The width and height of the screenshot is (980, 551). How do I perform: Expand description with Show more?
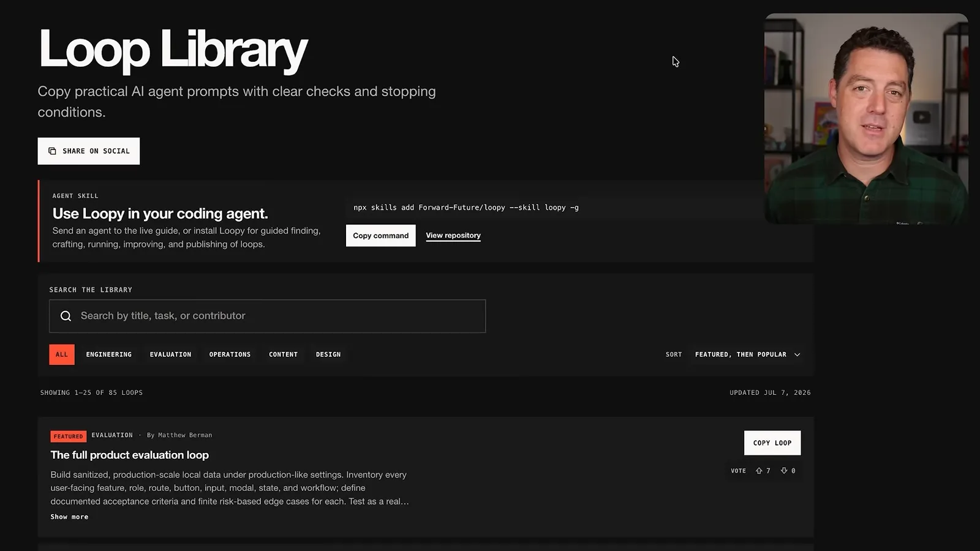coord(69,517)
